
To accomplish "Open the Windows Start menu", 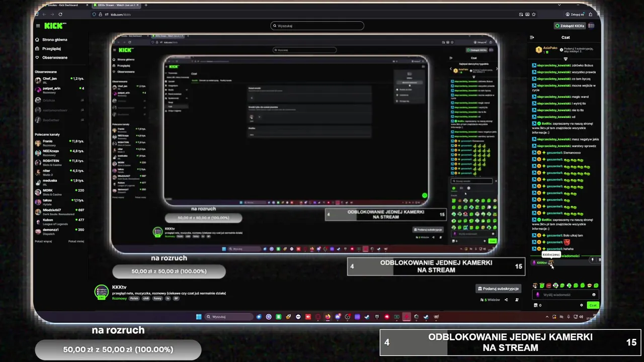I will (x=199, y=317).
